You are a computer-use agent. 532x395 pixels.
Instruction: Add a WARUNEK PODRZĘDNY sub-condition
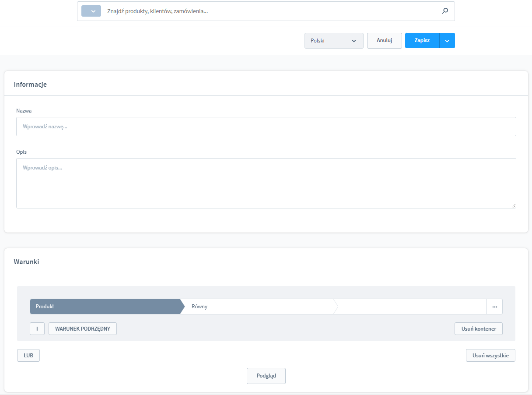[82, 329]
